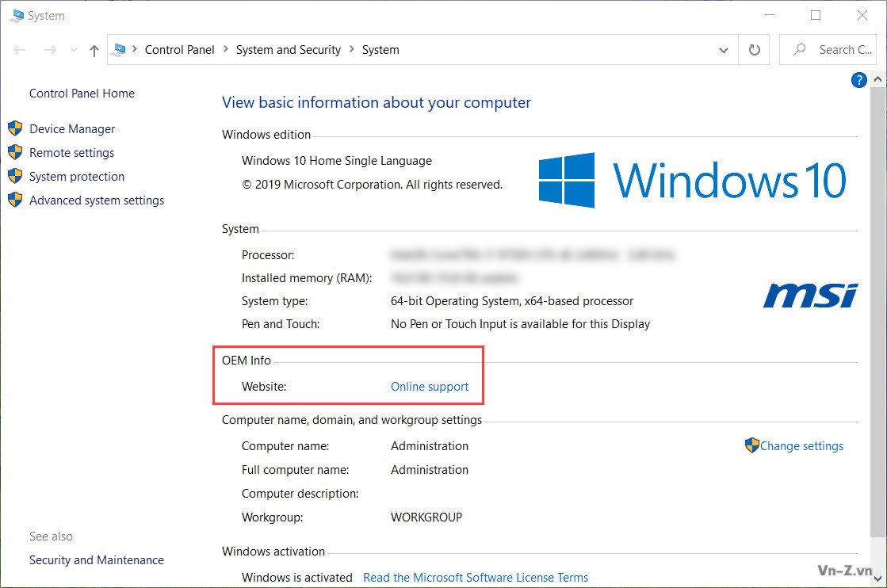This screenshot has height=588, width=887.
Task: Open the recent locations dropdown arrow
Action: 74,50
